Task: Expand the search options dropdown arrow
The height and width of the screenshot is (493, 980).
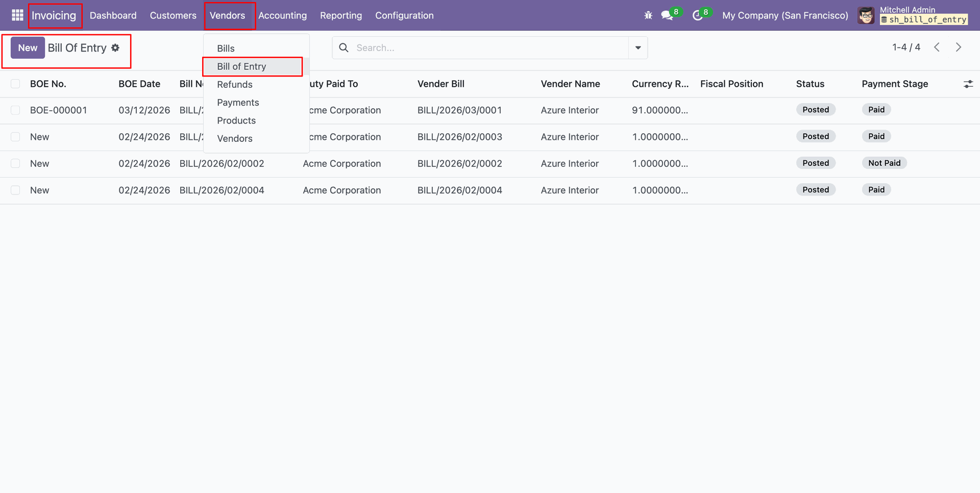Action: 638,47
